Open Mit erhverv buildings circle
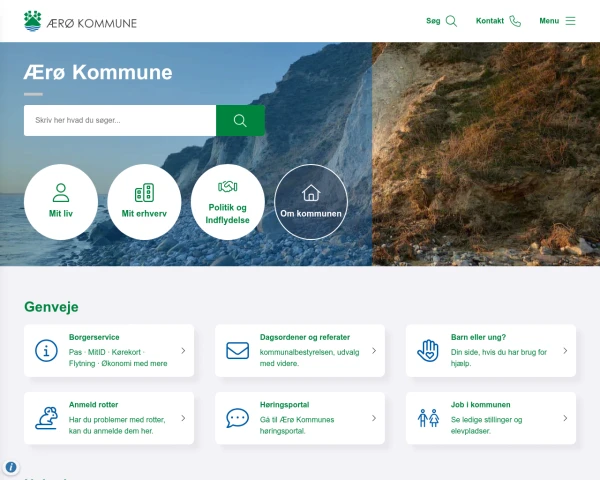This screenshot has width=600, height=480. tap(144, 202)
